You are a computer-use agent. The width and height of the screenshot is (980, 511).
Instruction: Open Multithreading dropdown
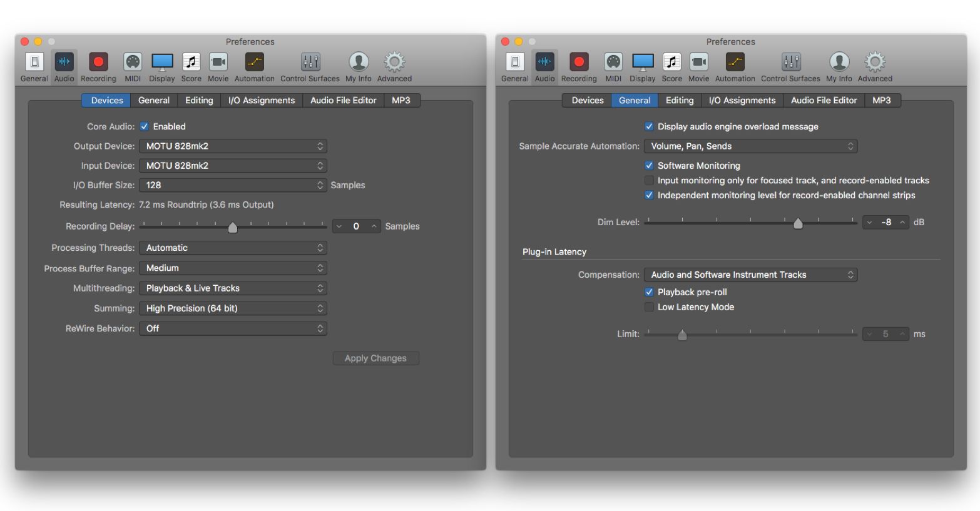pyautogui.click(x=233, y=288)
